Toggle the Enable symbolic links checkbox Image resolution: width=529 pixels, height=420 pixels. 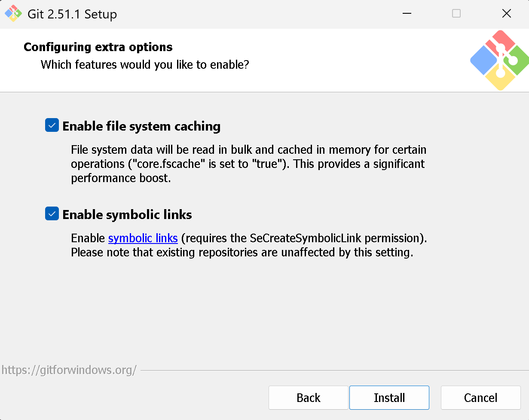coord(52,214)
